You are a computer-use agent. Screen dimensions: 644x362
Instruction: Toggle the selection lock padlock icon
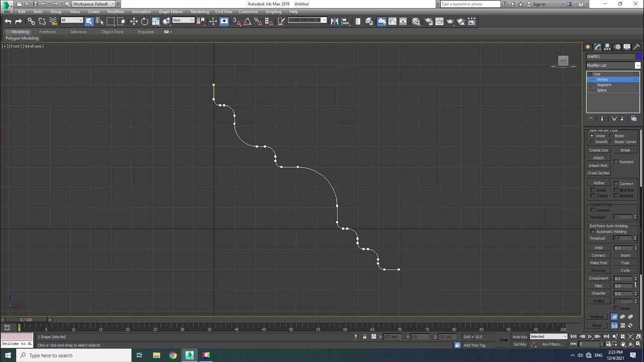pyautogui.click(x=365, y=337)
